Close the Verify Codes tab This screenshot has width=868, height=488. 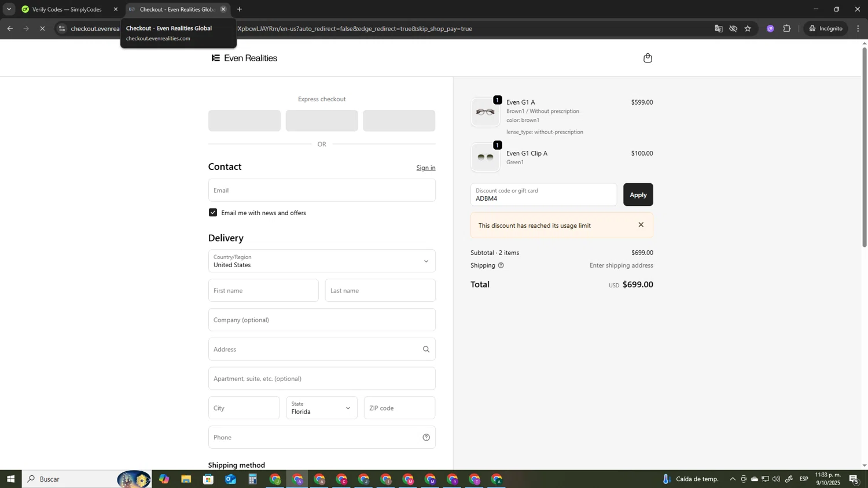coord(116,9)
